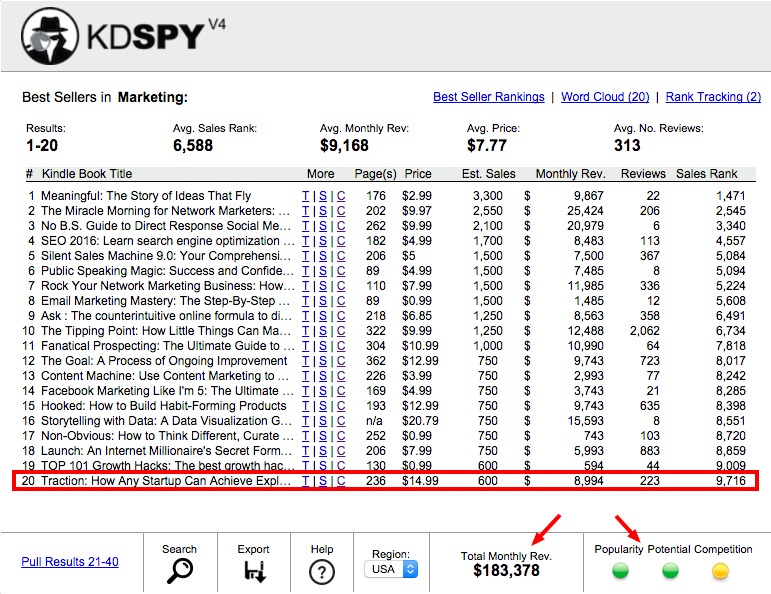The height and width of the screenshot is (594, 771).
Task: Select title 'No B.S. Guide to Direct Response'
Action: tap(166, 226)
